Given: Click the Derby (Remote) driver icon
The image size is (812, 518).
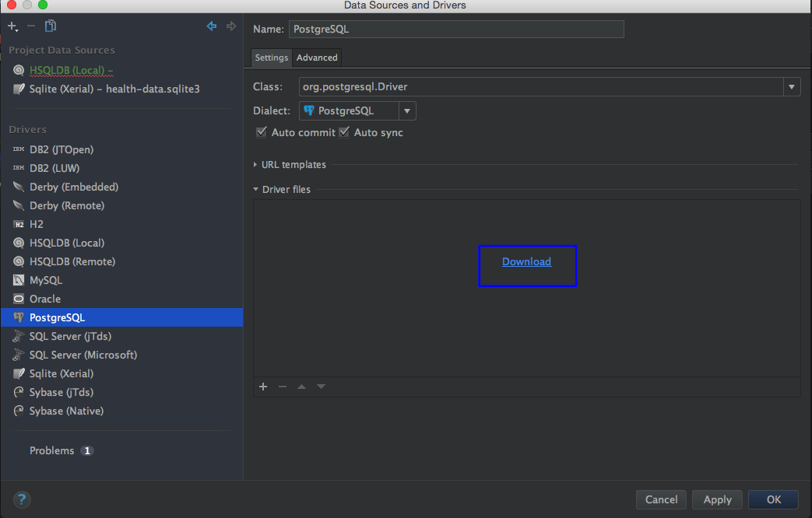Looking at the screenshot, I should click(x=19, y=205).
